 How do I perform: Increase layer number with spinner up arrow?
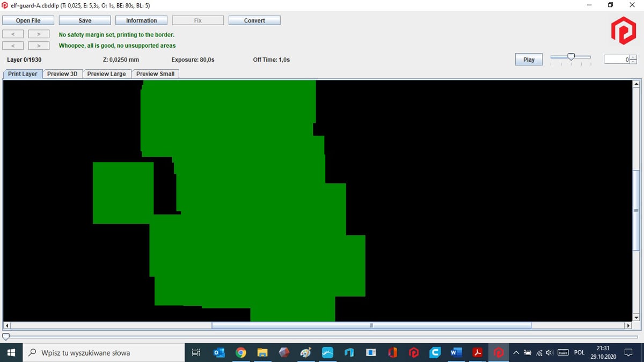[633, 57]
